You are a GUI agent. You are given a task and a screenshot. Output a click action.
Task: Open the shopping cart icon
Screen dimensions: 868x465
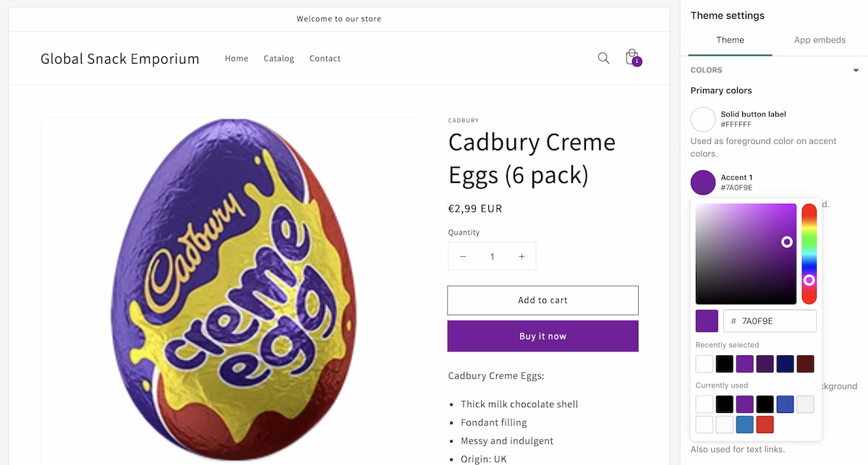point(631,58)
